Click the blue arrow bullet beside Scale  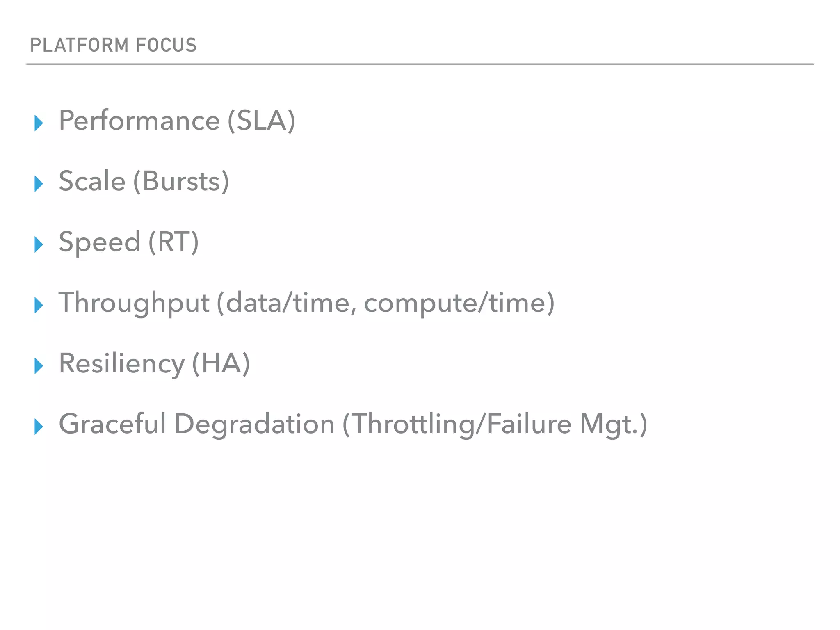tap(39, 184)
